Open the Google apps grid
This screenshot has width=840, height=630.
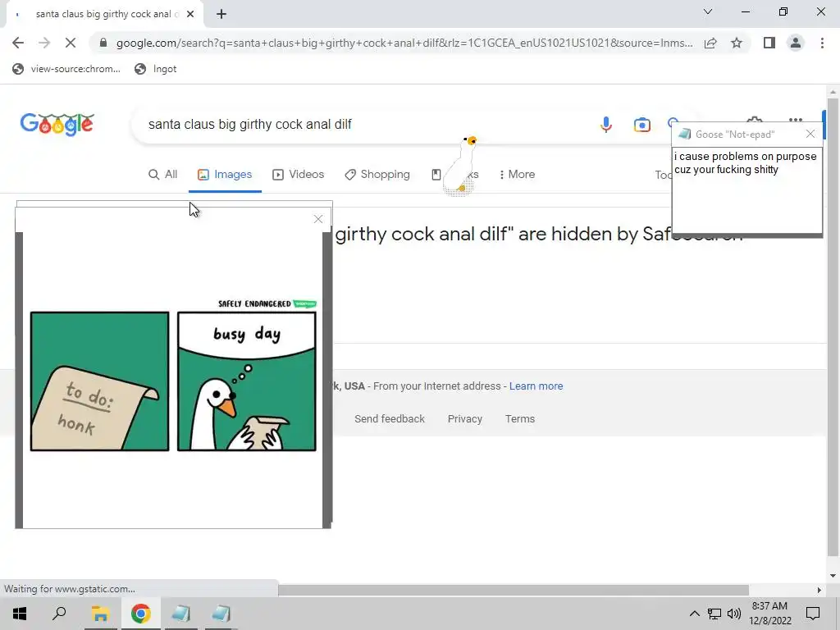(x=796, y=120)
